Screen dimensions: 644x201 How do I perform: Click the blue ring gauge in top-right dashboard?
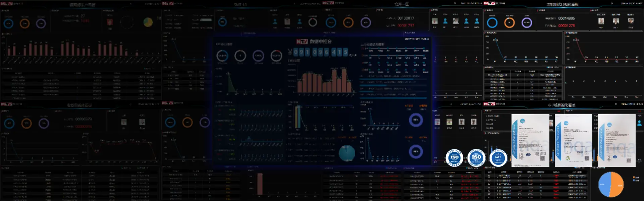coord(492,23)
